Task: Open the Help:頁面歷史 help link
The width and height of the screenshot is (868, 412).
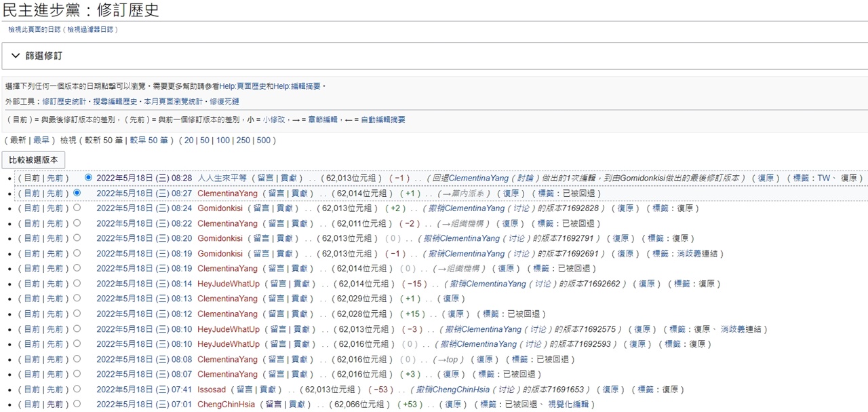Action: tap(242, 86)
